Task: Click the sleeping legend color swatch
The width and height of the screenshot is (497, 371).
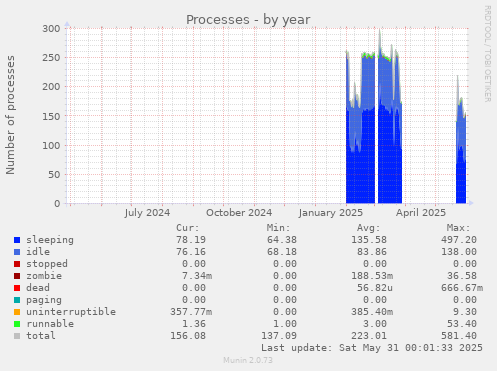Action: pyautogui.click(x=17, y=240)
